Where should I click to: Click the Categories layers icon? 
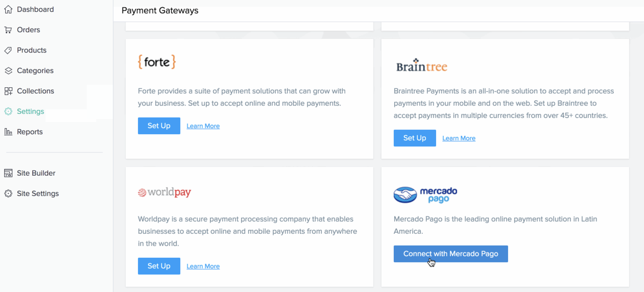(8, 70)
